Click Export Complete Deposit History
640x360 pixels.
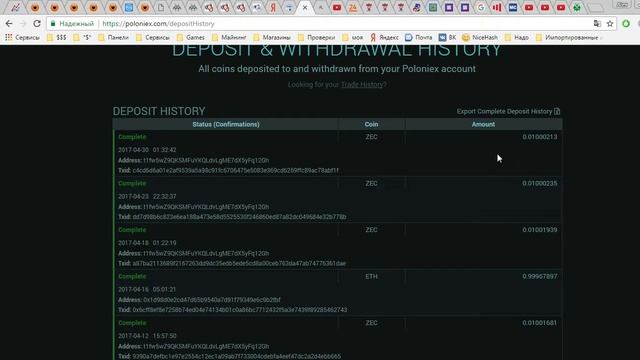(504, 111)
